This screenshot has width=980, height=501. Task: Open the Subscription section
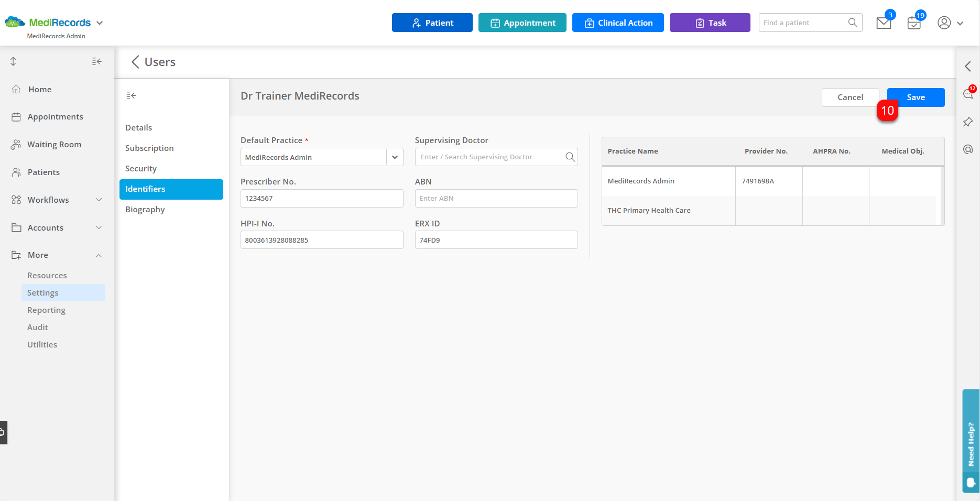(x=149, y=148)
